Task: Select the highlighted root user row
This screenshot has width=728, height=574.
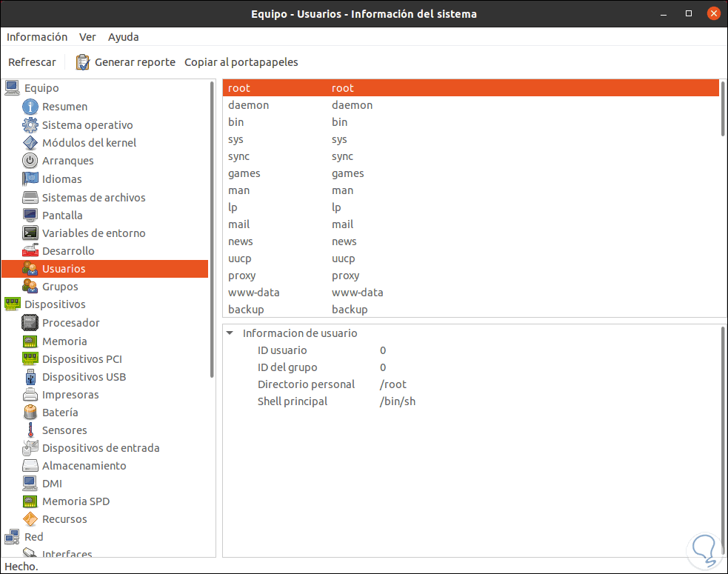Action: [x=471, y=88]
